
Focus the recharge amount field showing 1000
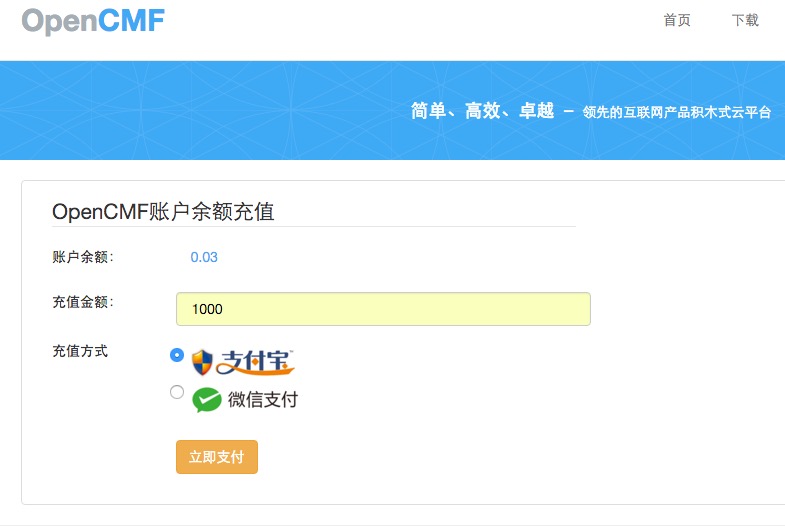[x=383, y=309]
